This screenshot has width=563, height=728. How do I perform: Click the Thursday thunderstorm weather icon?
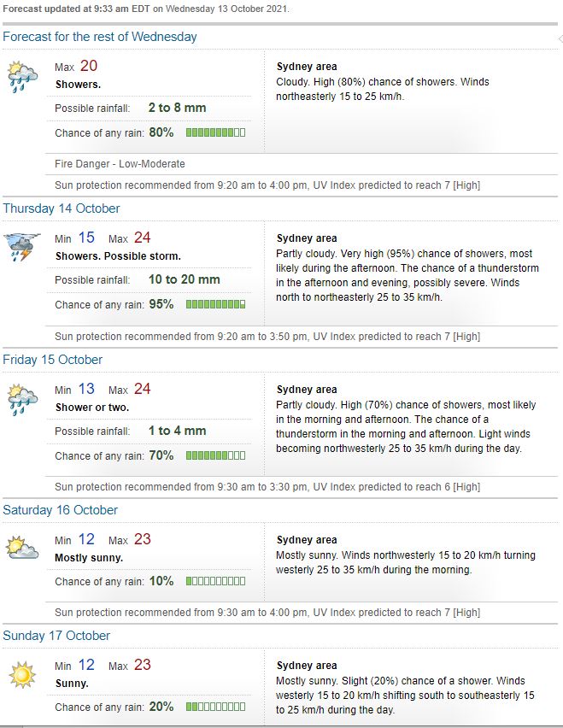click(x=22, y=247)
